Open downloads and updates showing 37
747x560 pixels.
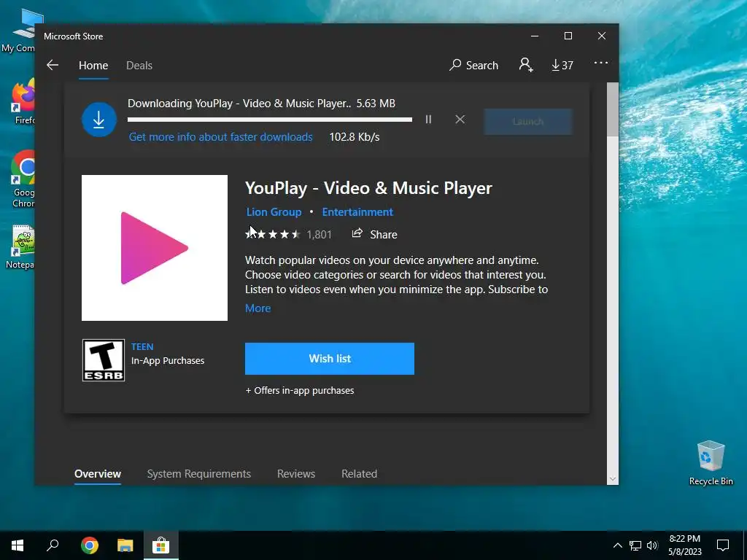click(562, 65)
